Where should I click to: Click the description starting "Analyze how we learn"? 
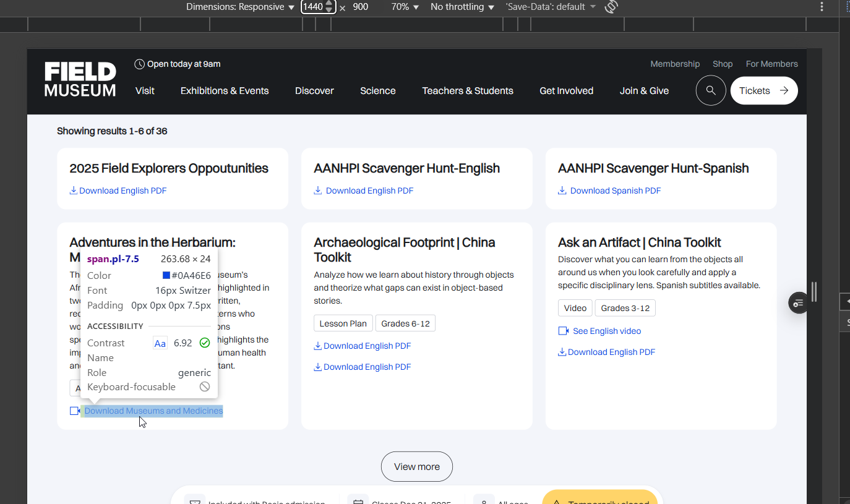coord(414,288)
